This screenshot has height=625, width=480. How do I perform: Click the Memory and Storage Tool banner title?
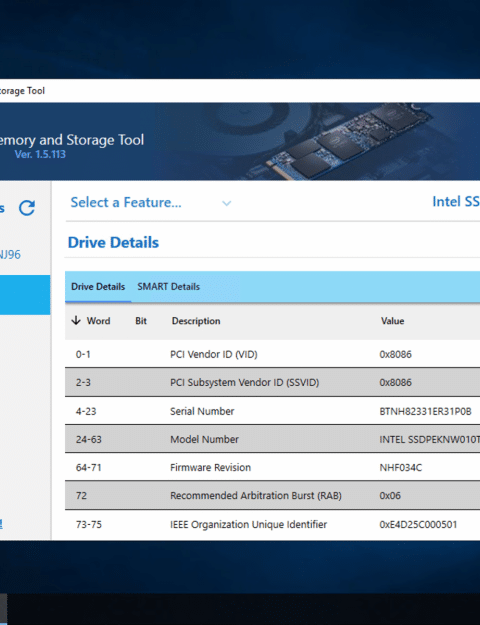(72, 140)
